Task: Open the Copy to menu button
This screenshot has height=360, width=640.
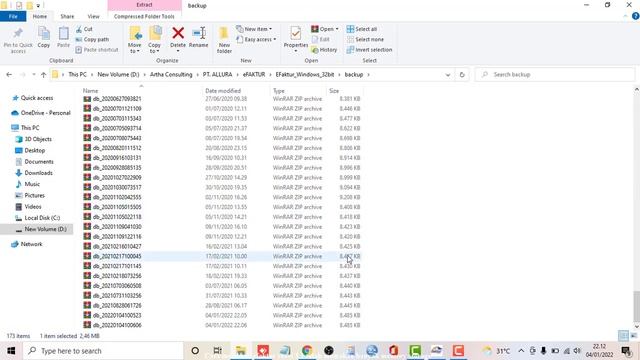Action: pyautogui.click(x=155, y=40)
